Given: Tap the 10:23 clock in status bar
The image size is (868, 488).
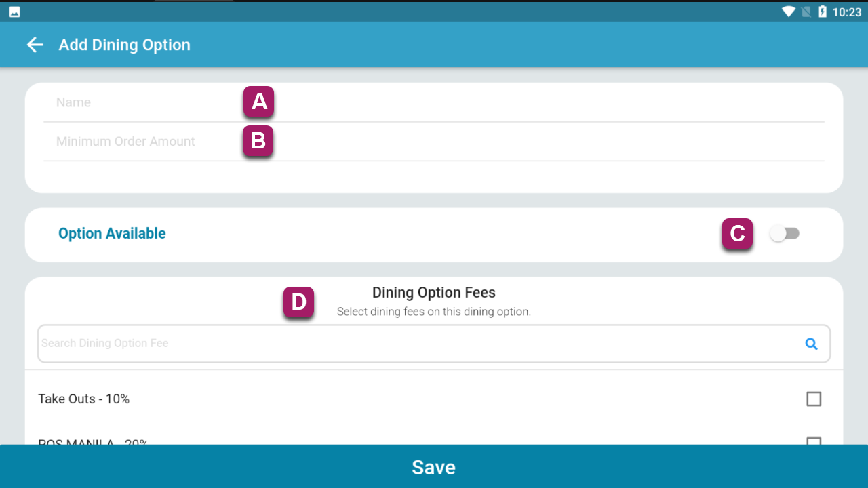Looking at the screenshot, I should coord(846,12).
